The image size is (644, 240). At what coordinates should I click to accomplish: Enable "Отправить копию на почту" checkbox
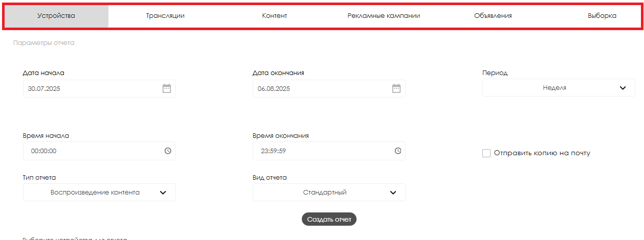[x=486, y=153]
